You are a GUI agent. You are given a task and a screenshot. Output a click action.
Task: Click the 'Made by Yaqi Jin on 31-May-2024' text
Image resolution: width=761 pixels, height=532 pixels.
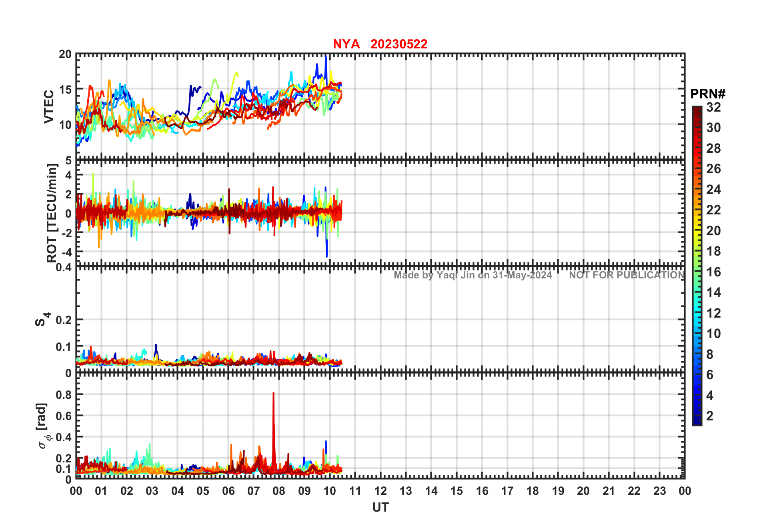473,275
